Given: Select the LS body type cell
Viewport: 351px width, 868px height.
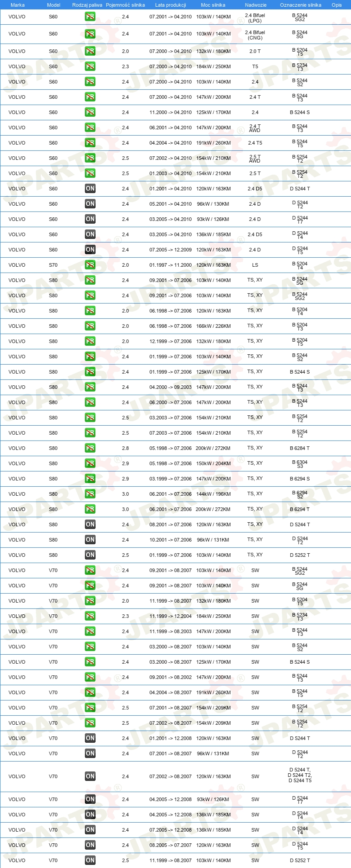Looking at the screenshot, I should [x=255, y=265].
